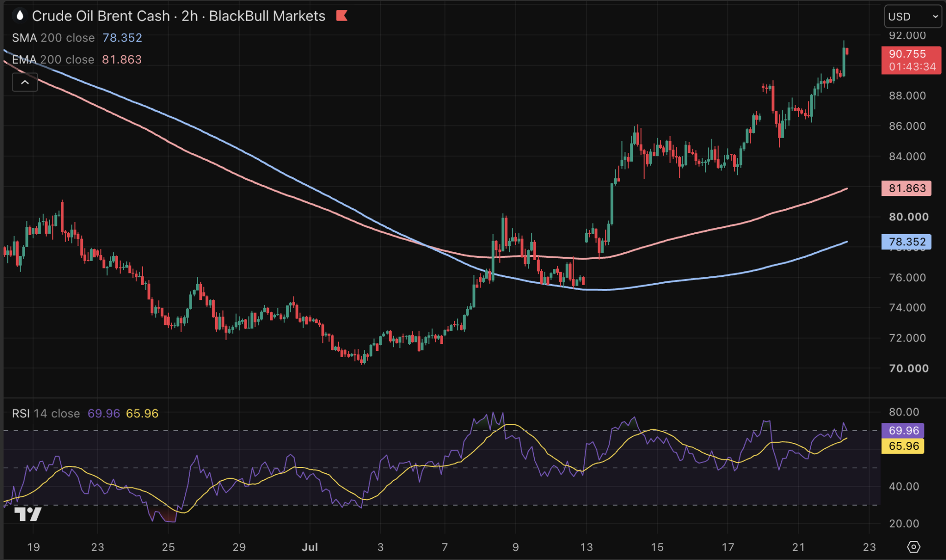
Task: Click the Crude Oil Brent Cash title
Action: (x=100, y=16)
